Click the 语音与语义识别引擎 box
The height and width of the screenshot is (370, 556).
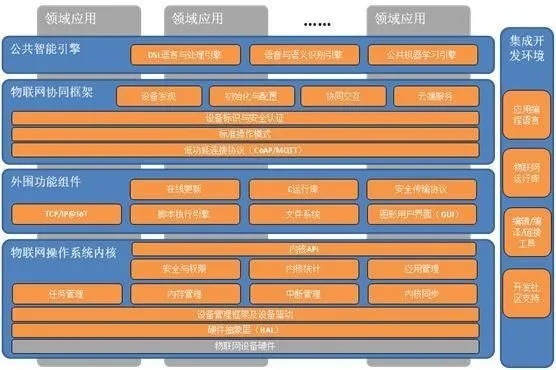point(304,55)
